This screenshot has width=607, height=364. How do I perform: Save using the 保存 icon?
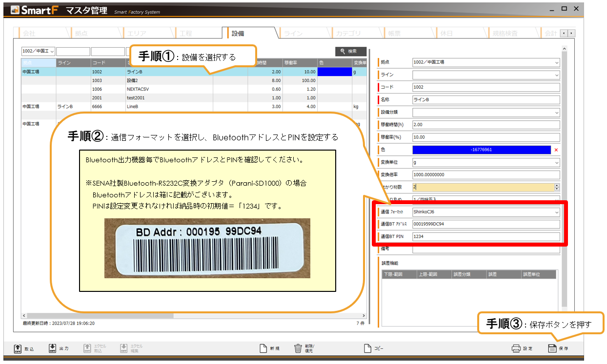[x=552, y=348]
